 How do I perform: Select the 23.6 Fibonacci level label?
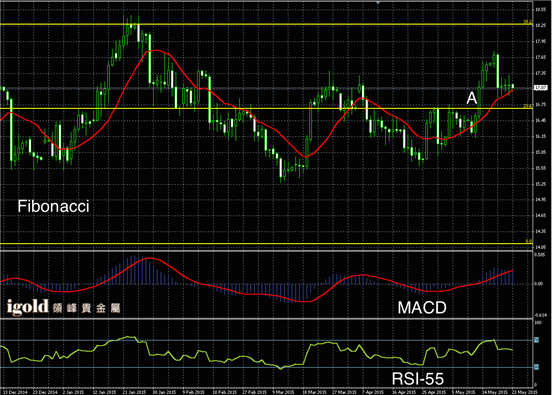click(x=527, y=106)
